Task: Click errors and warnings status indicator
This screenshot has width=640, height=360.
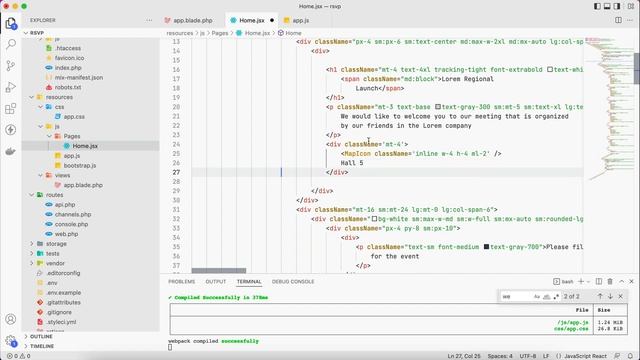Action: [19, 356]
